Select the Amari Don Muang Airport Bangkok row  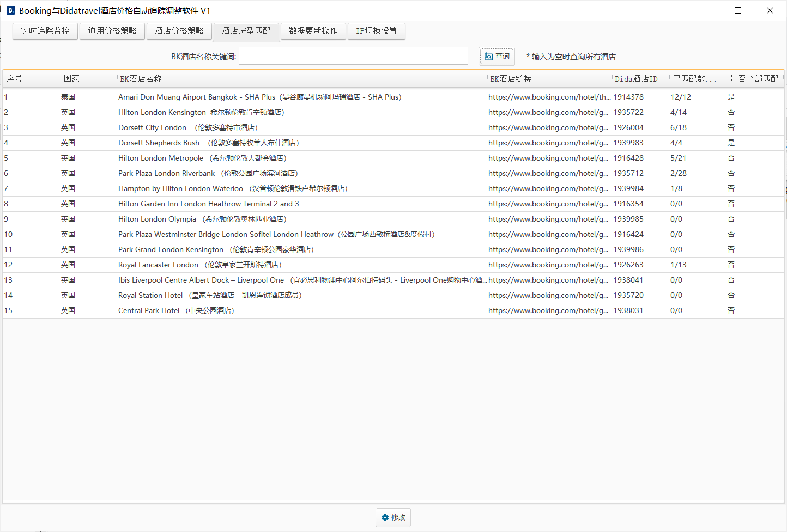click(393, 97)
